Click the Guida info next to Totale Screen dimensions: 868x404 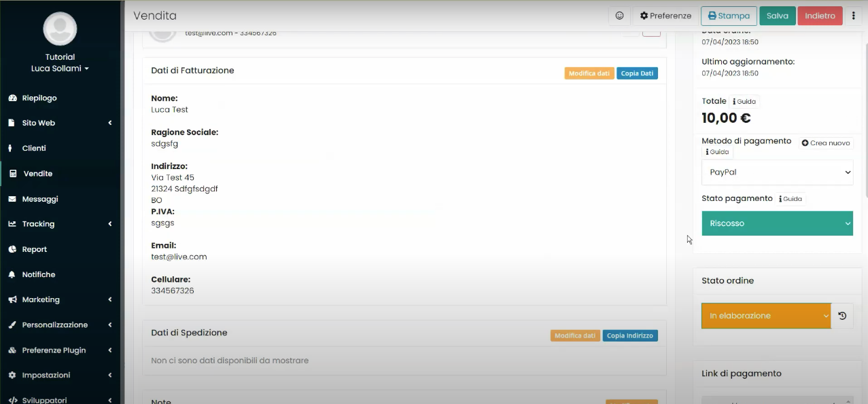coord(744,101)
